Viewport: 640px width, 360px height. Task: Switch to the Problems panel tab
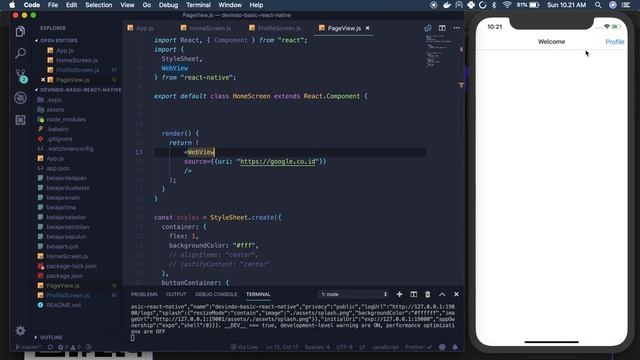(144, 294)
